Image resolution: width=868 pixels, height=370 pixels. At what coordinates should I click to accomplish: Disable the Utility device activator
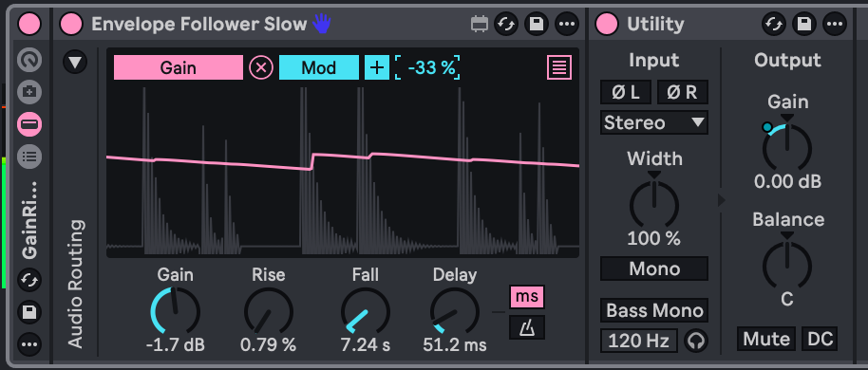pyautogui.click(x=607, y=25)
